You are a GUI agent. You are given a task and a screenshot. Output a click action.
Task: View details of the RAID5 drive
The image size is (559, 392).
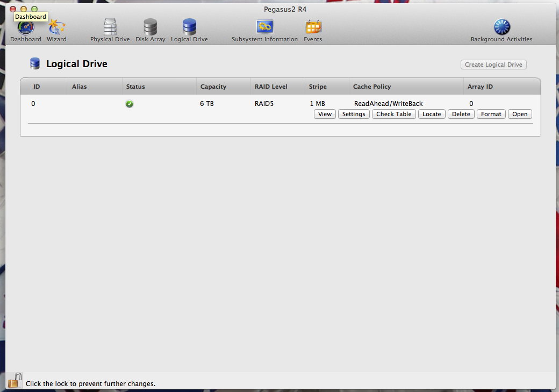click(x=325, y=113)
